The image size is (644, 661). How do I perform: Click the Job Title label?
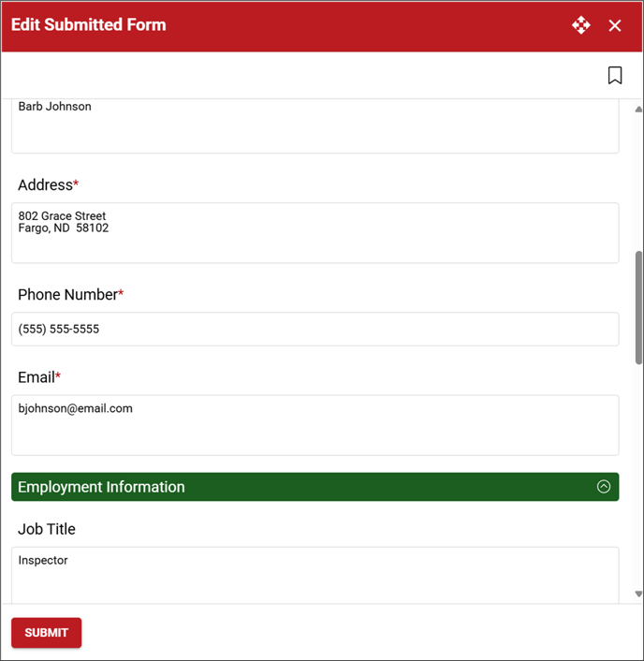(x=47, y=529)
